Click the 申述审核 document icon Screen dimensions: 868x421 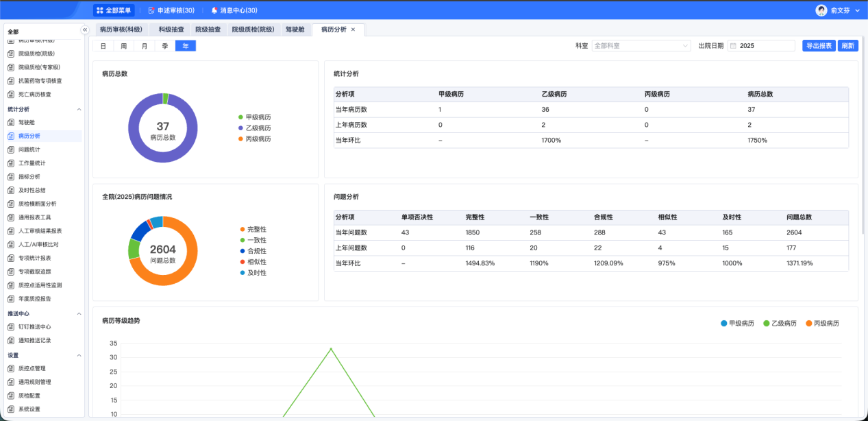point(151,10)
